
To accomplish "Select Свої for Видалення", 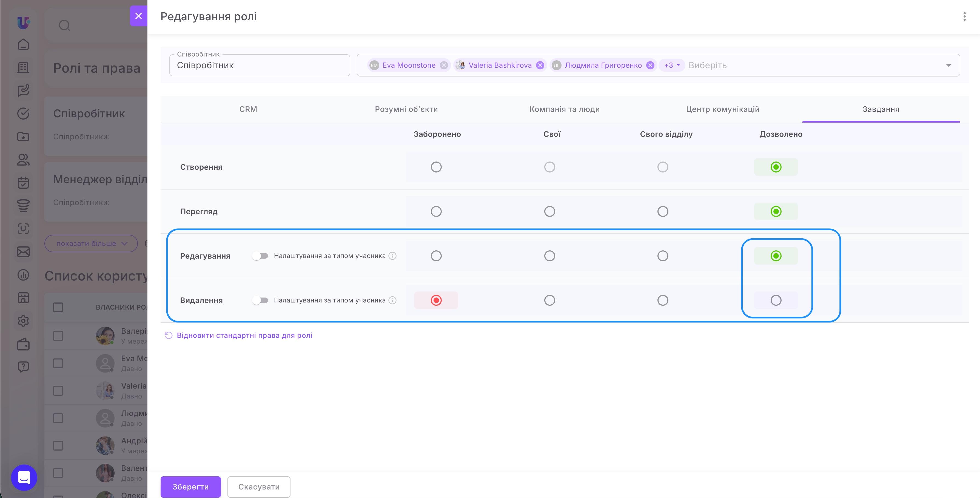I will pyautogui.click(x=549, y=300).
